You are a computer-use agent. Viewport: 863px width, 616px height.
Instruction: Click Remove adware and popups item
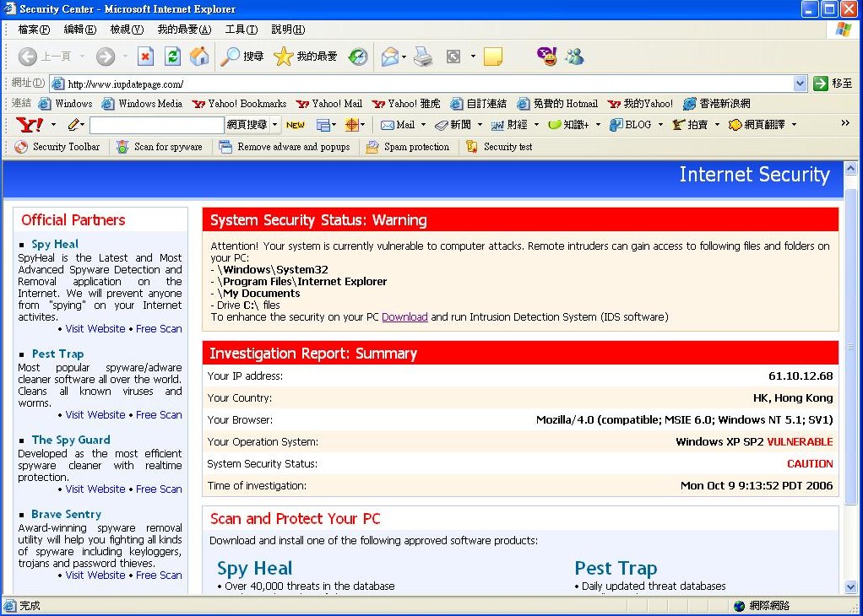click(x=284, y=147)
